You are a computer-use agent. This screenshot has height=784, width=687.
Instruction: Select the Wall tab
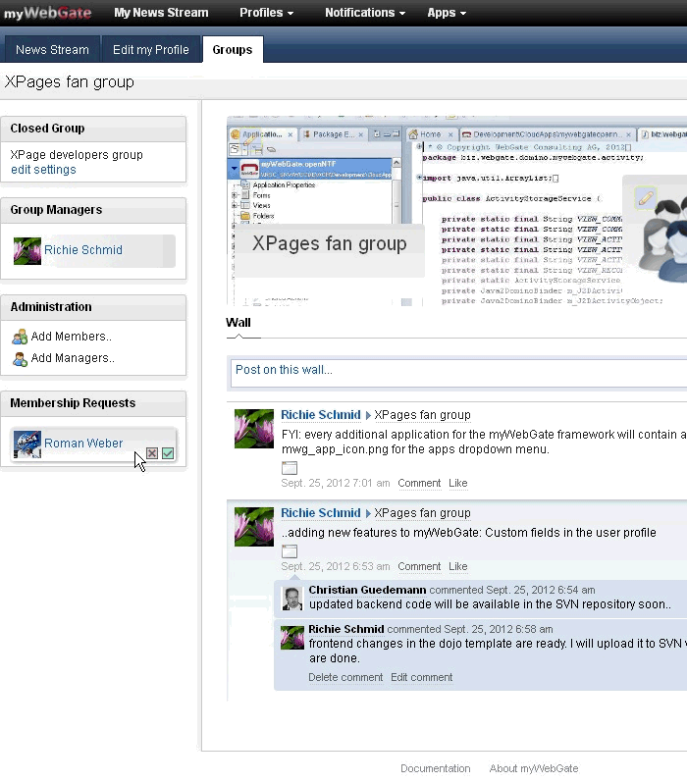pyautogui.click(x=238, y=323)
